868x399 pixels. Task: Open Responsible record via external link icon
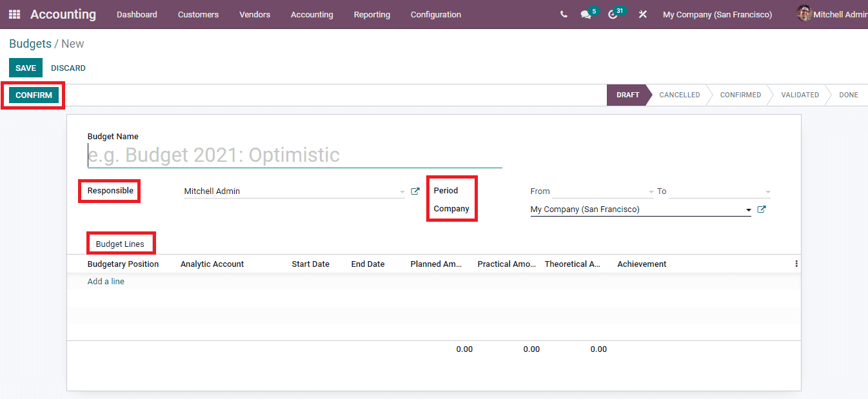click(415, 191)
